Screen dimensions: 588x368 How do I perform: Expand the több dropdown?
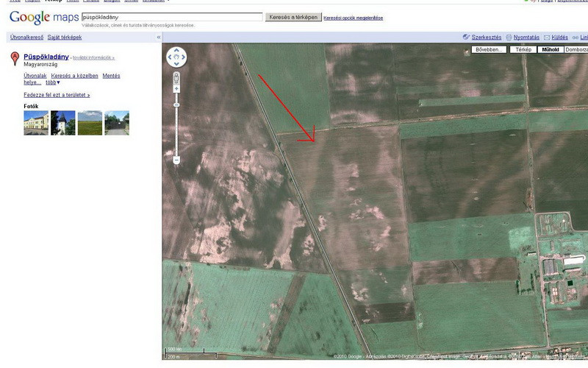click(x=52, y=82)
